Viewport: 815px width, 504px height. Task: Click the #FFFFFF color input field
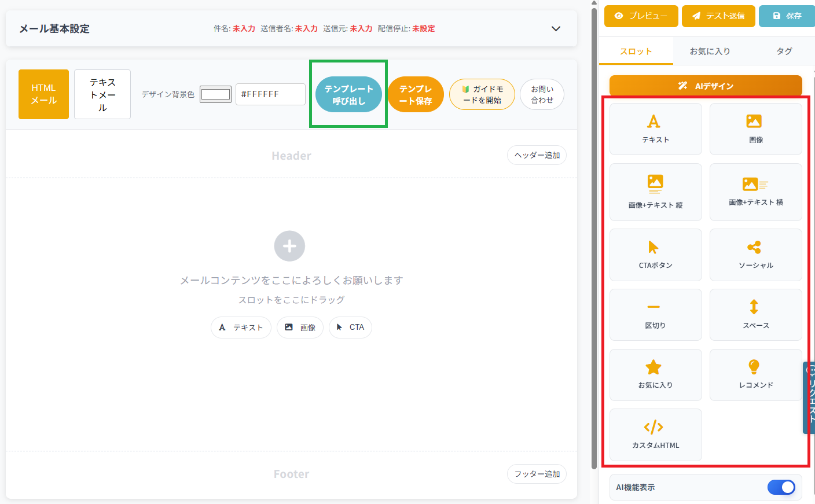pyautogui.click(x=270, y=94)
